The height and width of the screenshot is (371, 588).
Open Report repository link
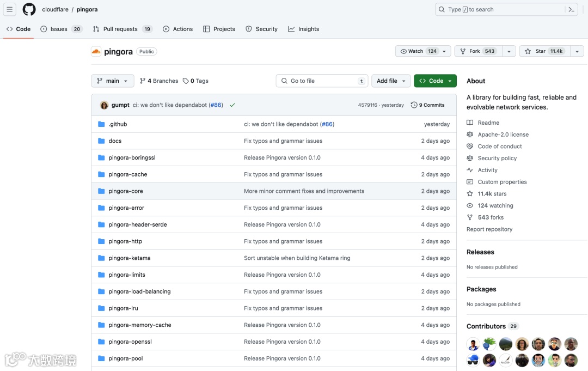click(x=489, y=229)
